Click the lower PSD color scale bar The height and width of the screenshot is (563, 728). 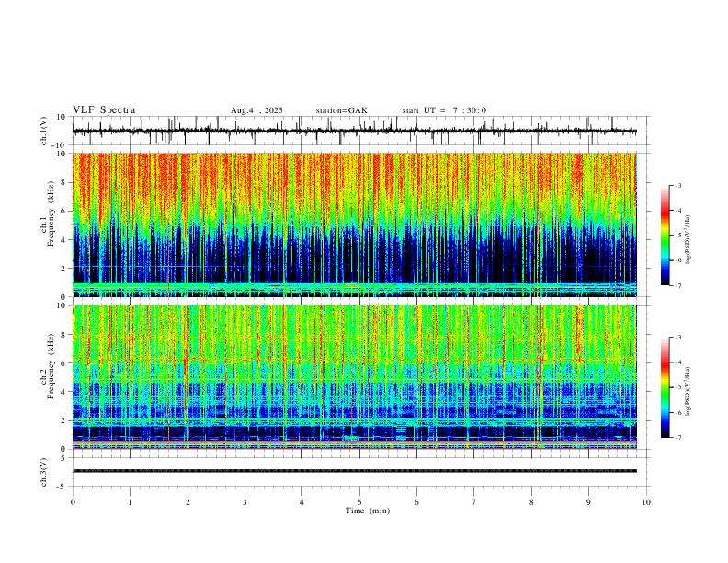tap(665, 387)
